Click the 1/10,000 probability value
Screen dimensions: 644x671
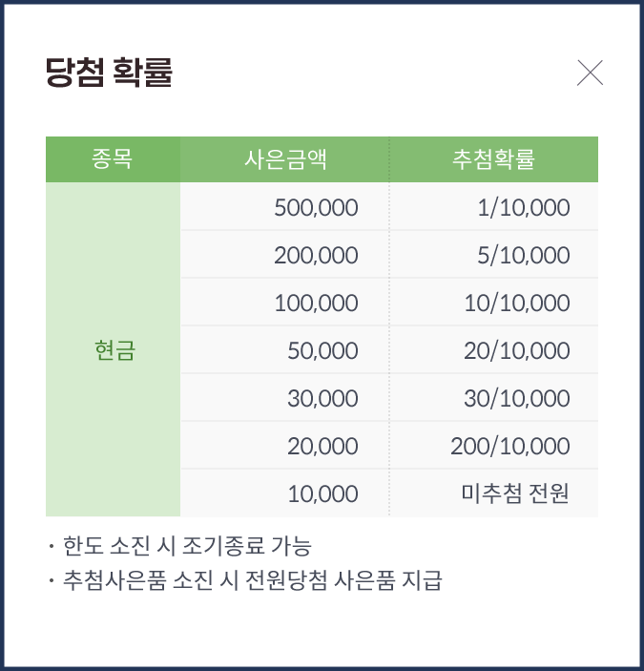524,208
